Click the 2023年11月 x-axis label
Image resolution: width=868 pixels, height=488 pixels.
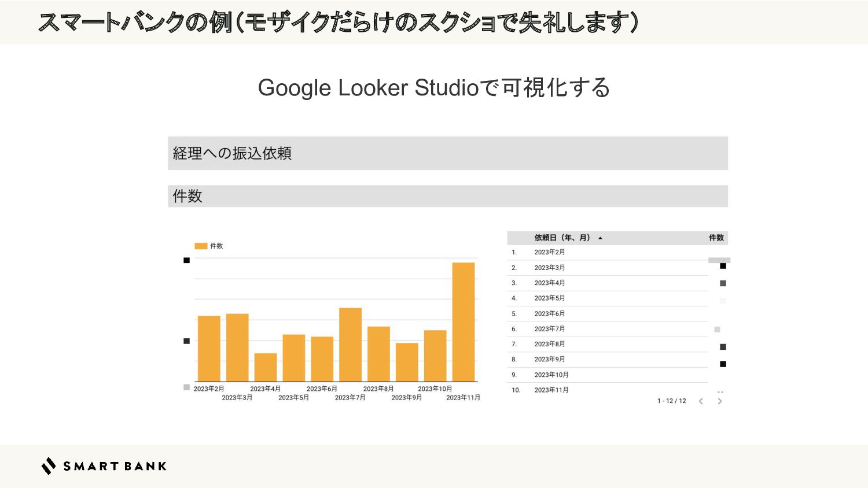click(463, 398)
